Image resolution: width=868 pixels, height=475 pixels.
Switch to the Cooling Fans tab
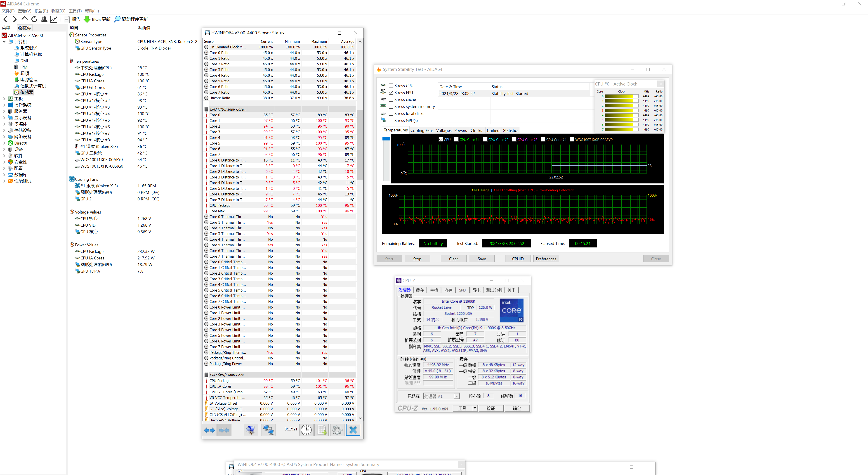click(x=422, y=131)
